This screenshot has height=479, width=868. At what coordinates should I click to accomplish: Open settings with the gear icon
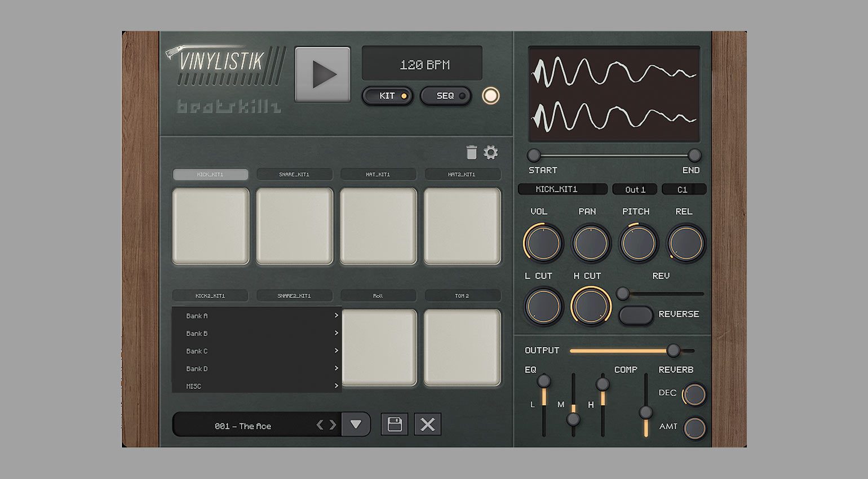[491, 152]
